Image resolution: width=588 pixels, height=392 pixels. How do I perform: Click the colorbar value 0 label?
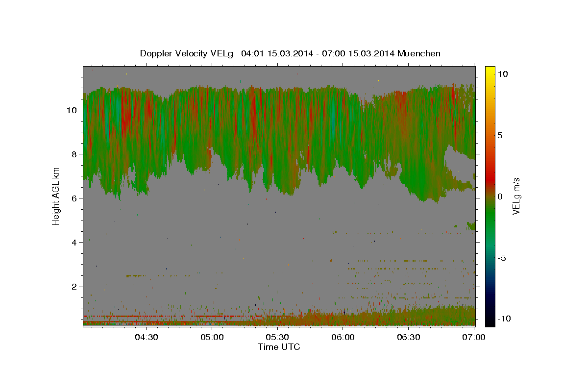(500, 196)
